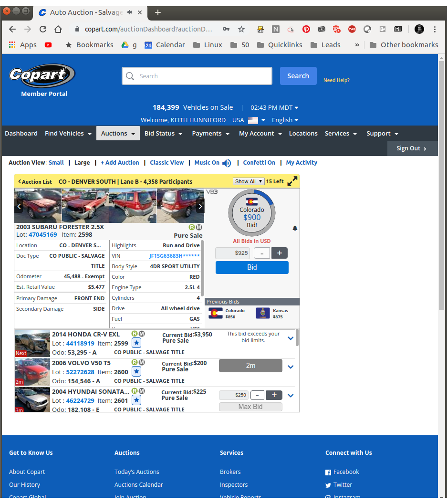Open the My Account menu
This screenshot has height=504, width=447.
(x=260, y=133)
